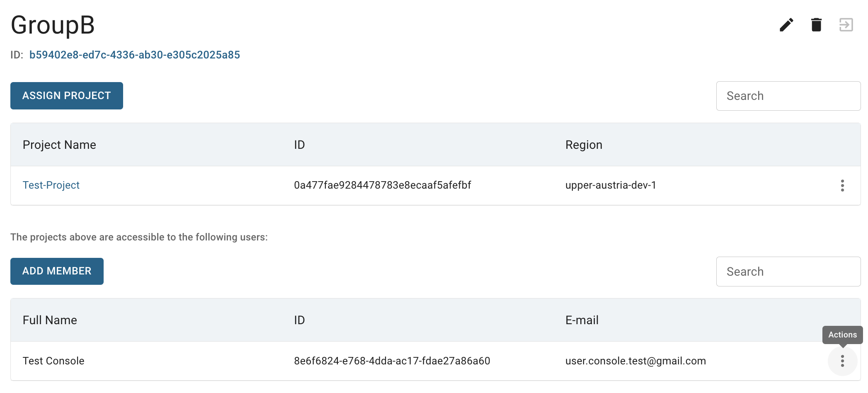868x393 pixels.
Task: Select the project ID 0a477fae text
Action: pos(383,185)
